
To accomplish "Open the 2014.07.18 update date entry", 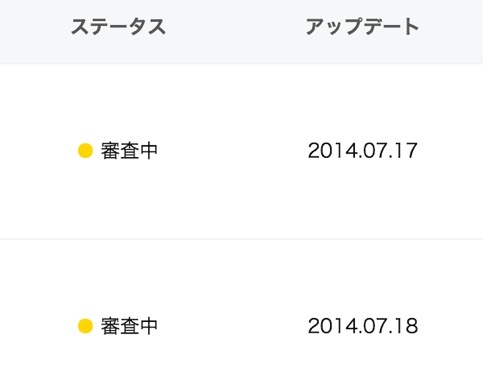I will tap(363, 326).
